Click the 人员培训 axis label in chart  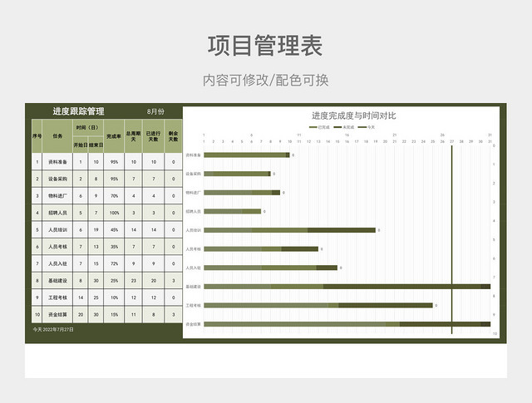tap(193, 230)
